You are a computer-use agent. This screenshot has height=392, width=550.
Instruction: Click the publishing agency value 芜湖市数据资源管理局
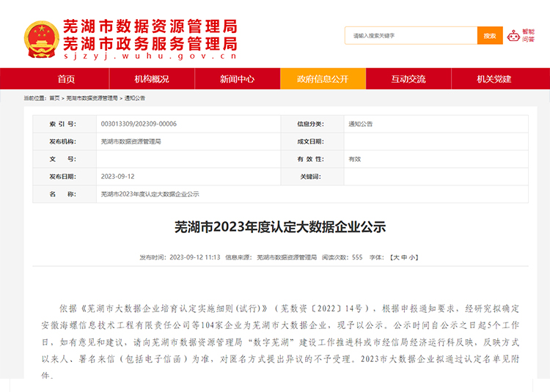131,141
